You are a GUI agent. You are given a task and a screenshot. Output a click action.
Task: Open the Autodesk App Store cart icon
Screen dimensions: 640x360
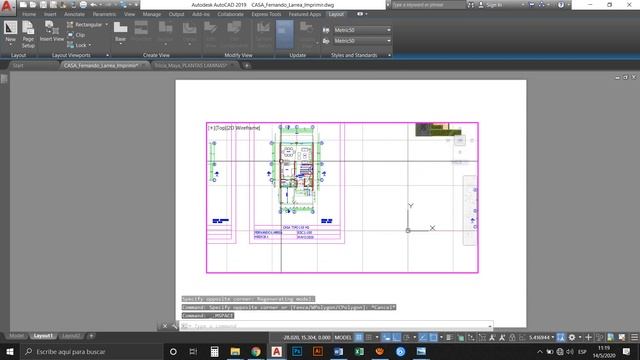pyautogui.click(x=531, y=5)
